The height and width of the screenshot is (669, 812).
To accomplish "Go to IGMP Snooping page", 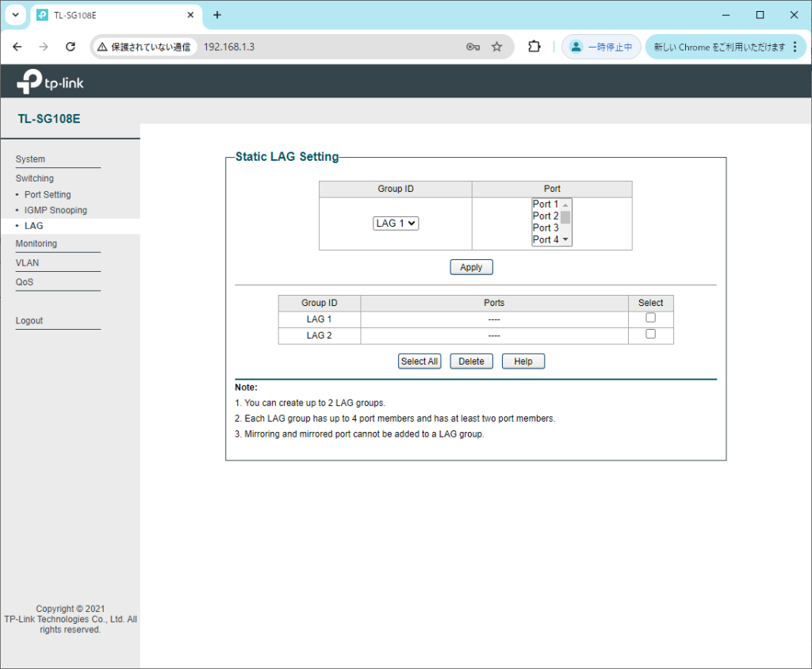I will point(56,210).
